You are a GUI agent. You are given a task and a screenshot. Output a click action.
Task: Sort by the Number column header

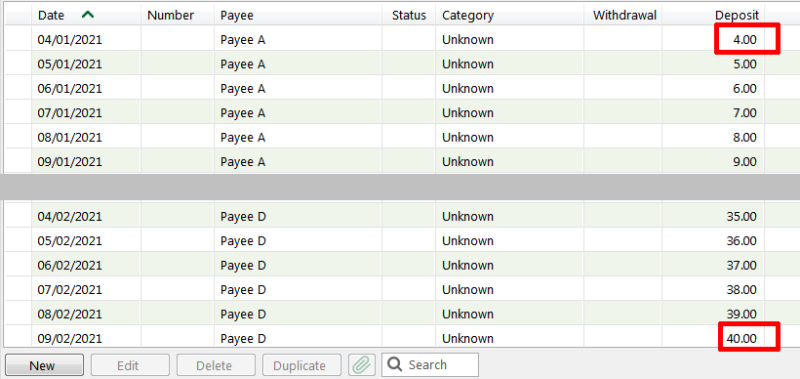click(170, 15)
